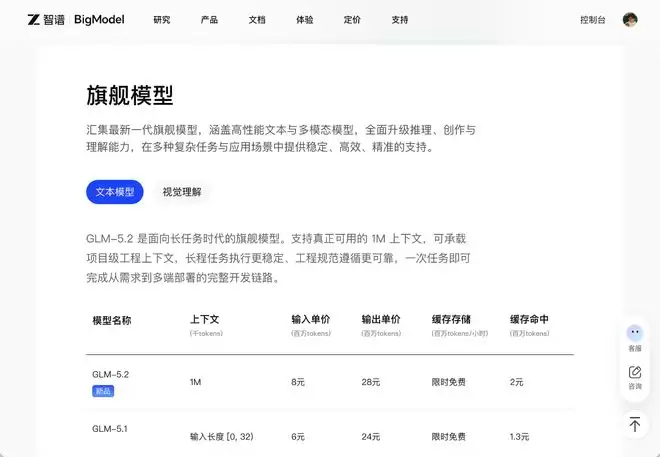
Task: Click the BigModel brand text link
Action: [x=99, y=20]
